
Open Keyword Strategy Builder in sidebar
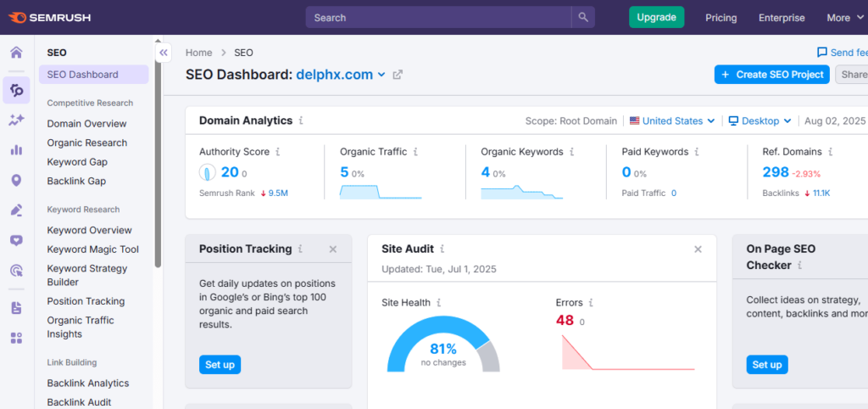(87, 276)
